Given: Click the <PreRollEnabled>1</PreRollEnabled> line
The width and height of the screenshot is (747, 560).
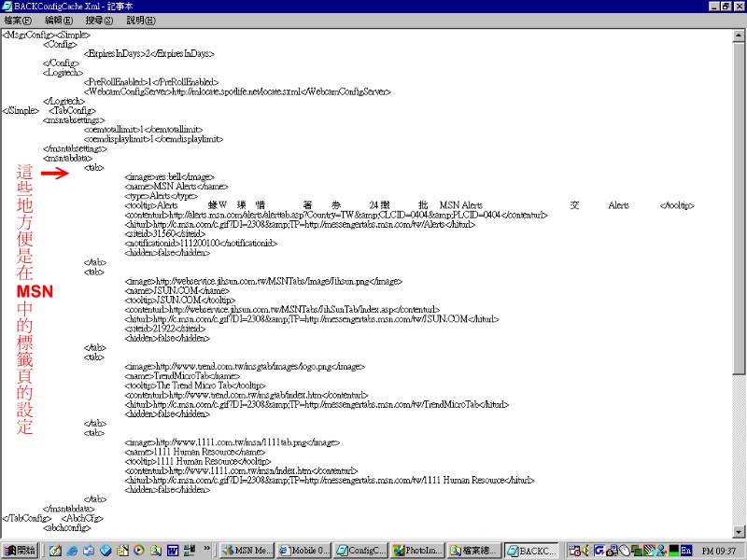Looking at the screenshot, I should click(x=151, y=82).
